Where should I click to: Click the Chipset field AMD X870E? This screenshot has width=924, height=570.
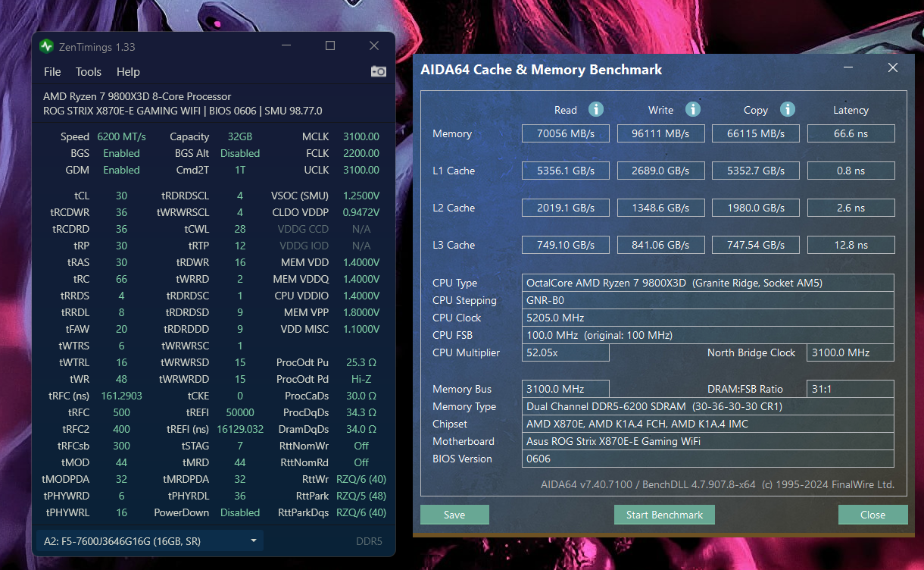(708, 424)
